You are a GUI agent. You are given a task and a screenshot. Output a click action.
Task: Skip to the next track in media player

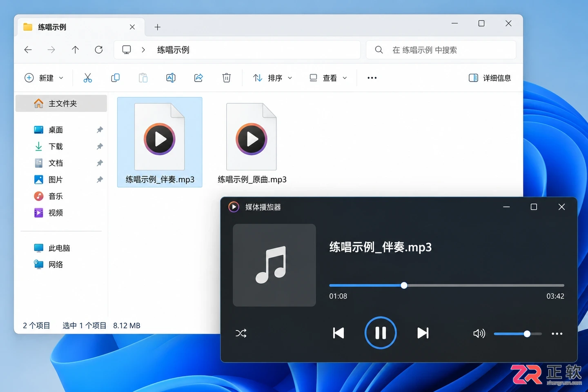click(x=423, y=333)
